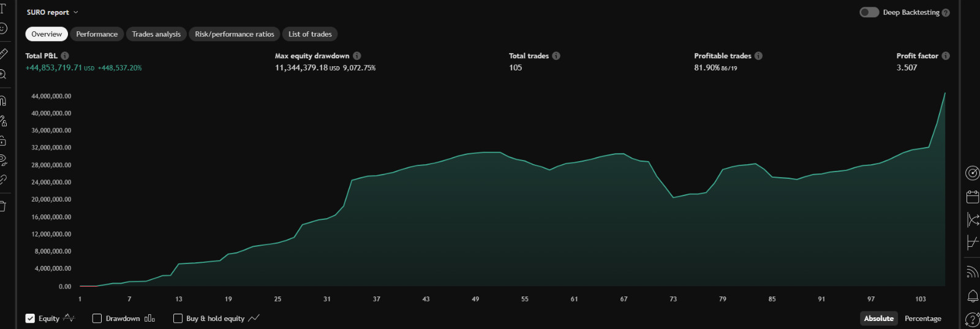The image size is (980, 329).
Task: Open the Help Center question icon
Action: tap(973, 319)
